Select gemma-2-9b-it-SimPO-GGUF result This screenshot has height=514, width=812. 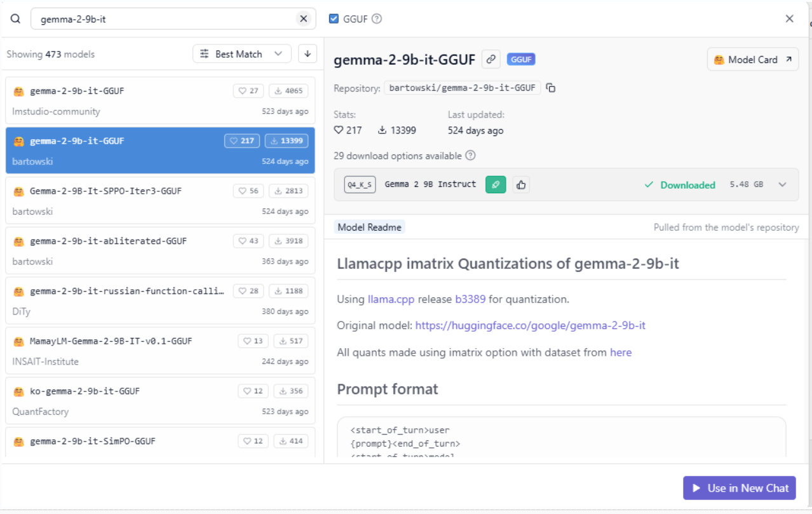click(160, 442)
